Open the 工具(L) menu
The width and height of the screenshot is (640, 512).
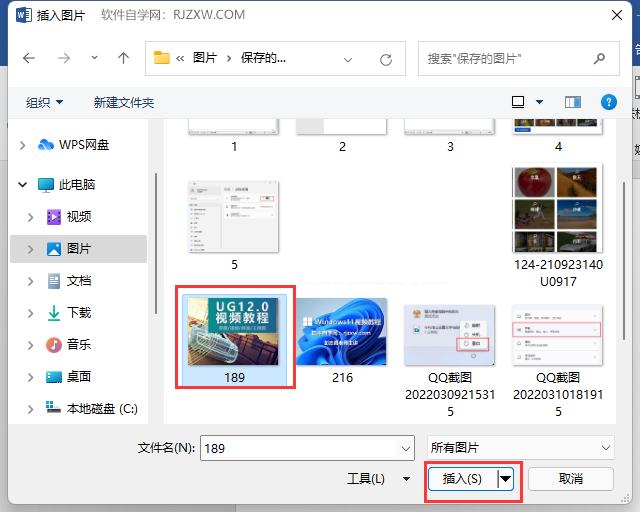tap(378, 479)
